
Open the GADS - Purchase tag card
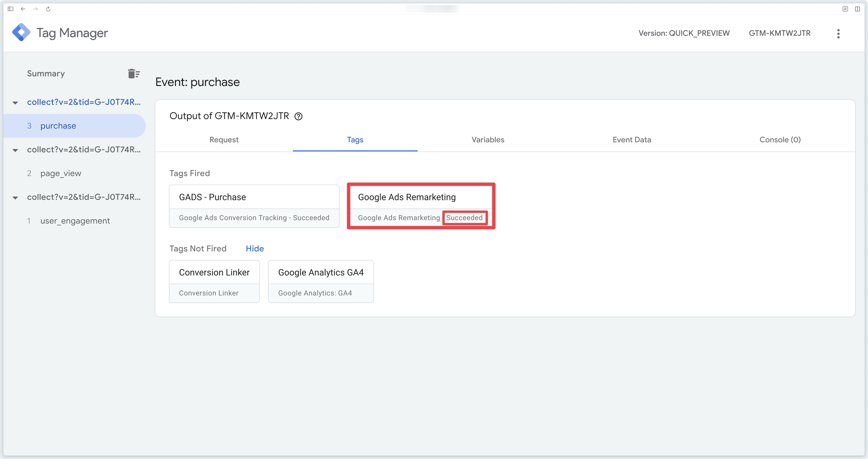(x=254, y=206)
